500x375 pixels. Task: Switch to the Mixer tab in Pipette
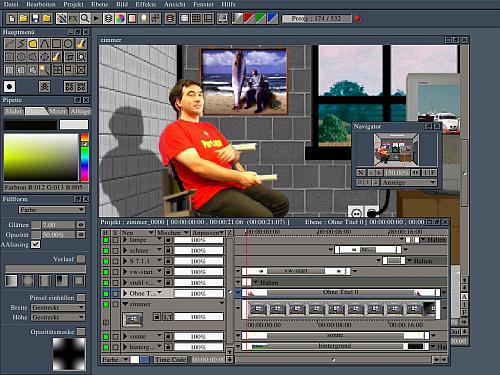[58, 111]
